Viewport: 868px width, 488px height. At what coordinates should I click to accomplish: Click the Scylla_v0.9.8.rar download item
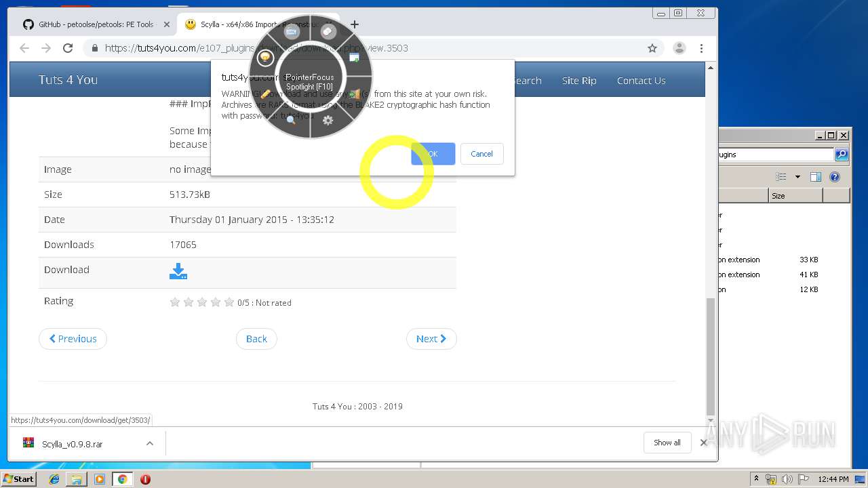[73, 444]
